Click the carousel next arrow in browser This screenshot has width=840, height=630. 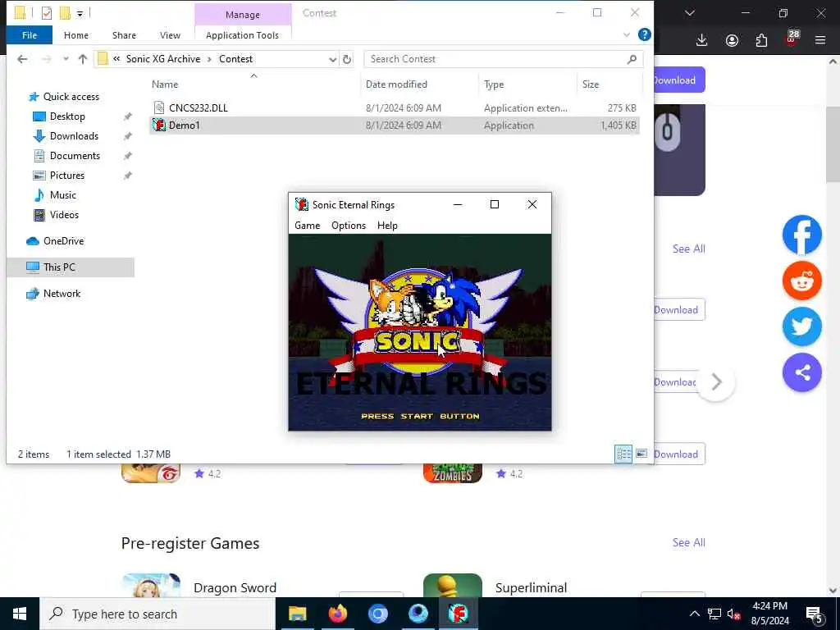point(717,382)
